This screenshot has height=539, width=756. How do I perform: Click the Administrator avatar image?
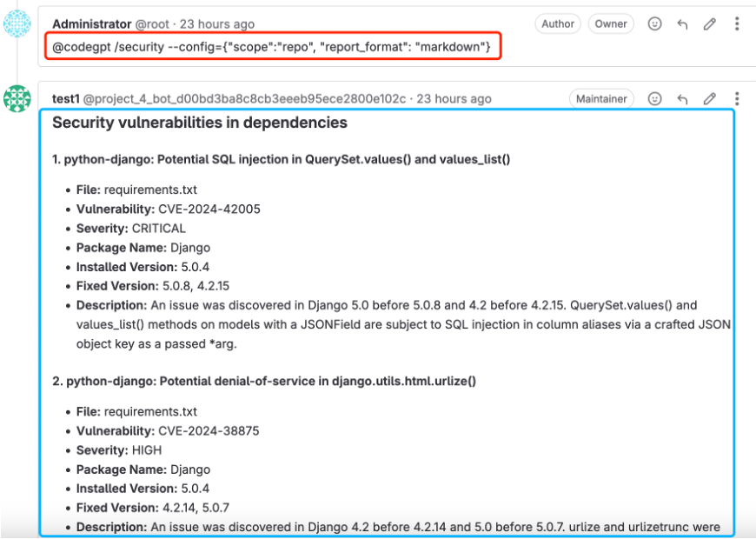pyautogui.click(x=17, y=23)
